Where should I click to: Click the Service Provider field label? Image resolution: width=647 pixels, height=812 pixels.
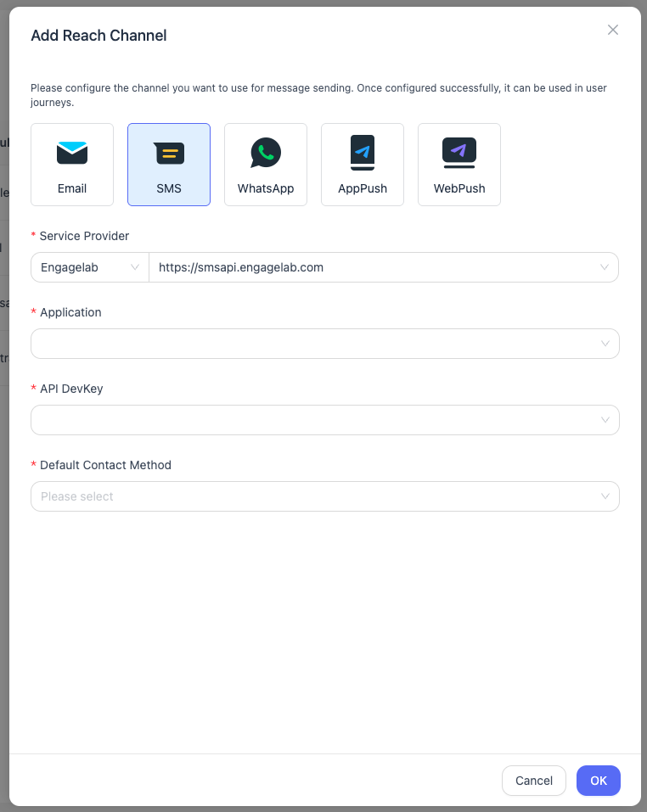84,236
